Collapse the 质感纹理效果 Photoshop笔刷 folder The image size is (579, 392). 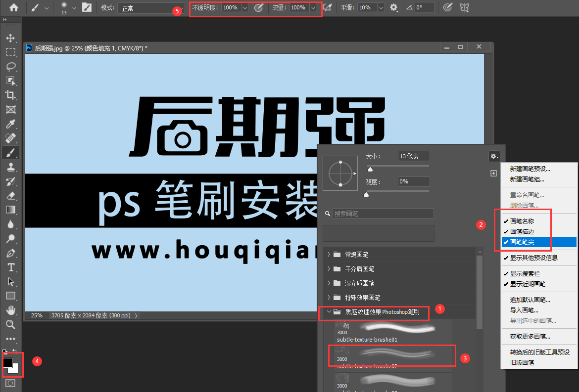(329, 312)
